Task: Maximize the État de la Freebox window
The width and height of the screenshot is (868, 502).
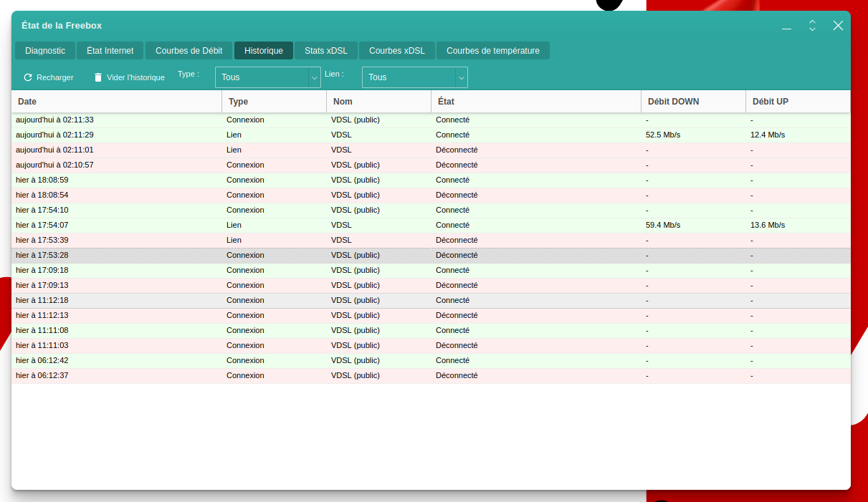Action: (812, 26)
